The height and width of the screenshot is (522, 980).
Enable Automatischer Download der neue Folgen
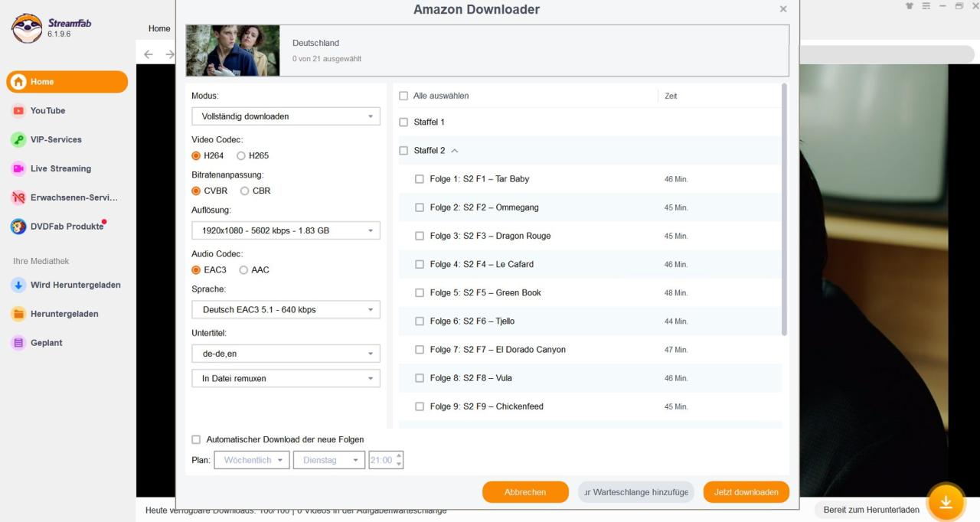pos(196,439)
